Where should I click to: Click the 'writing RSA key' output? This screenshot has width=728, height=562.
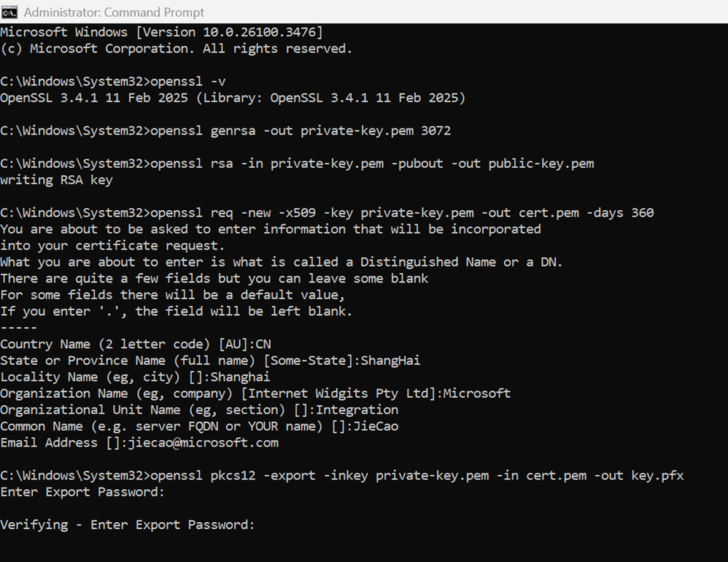coord(56,180)
